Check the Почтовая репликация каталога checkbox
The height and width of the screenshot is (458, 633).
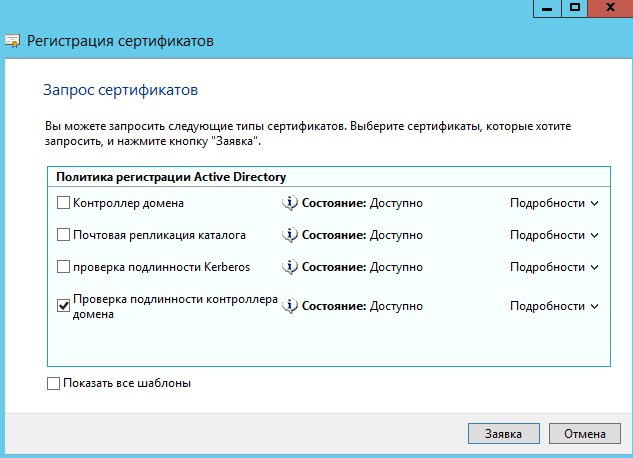coord(63,234)
